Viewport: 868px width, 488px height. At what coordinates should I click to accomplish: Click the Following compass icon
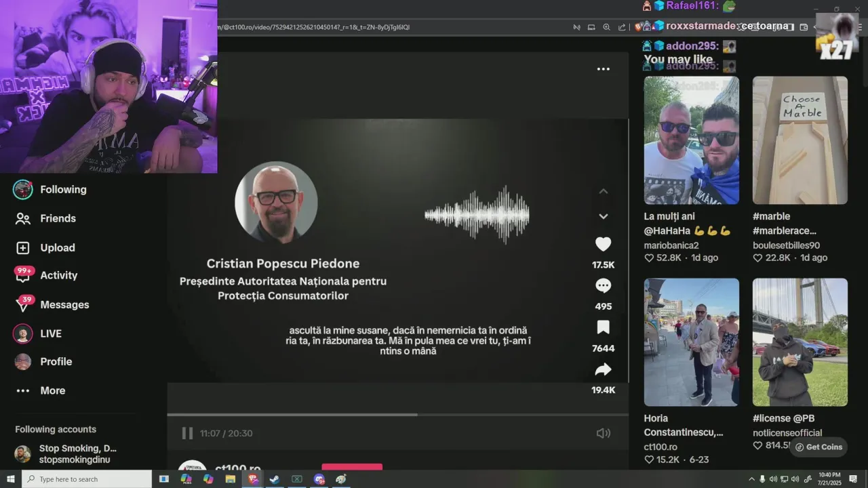(23, 190)
